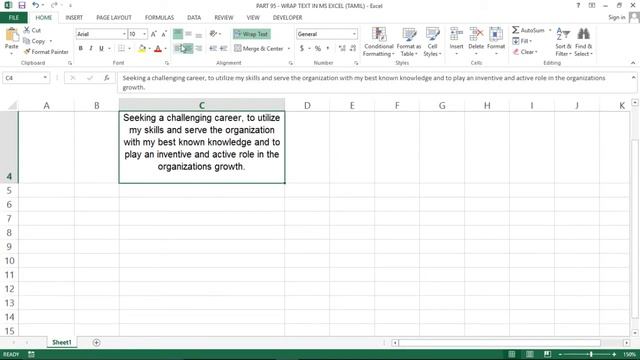
Task: Open the Cell Styles gallery
Action: [x=432, y=42]
